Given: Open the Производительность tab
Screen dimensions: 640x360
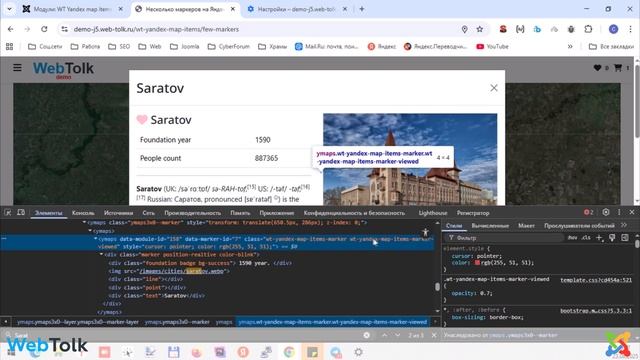Looking at the screenshot, I should [193, 213].
